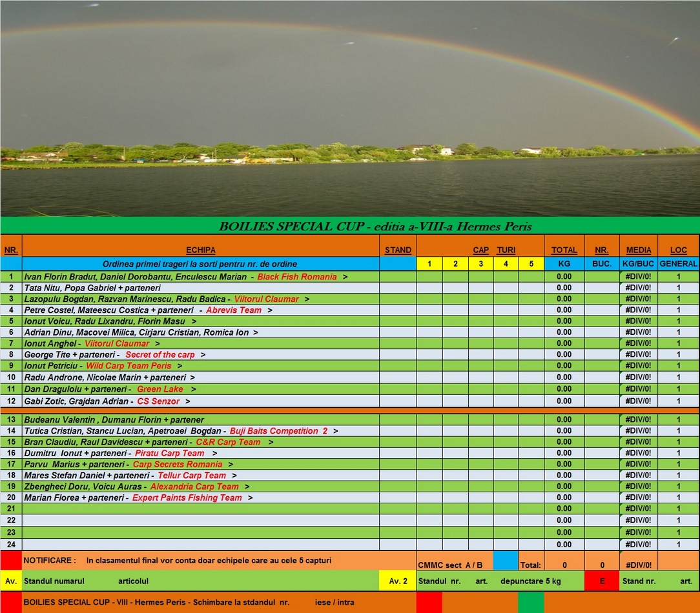Click blue cell next to CMMC sect A / B
Image resolution: width=700 pixels, height=613 pixels.
506,561
